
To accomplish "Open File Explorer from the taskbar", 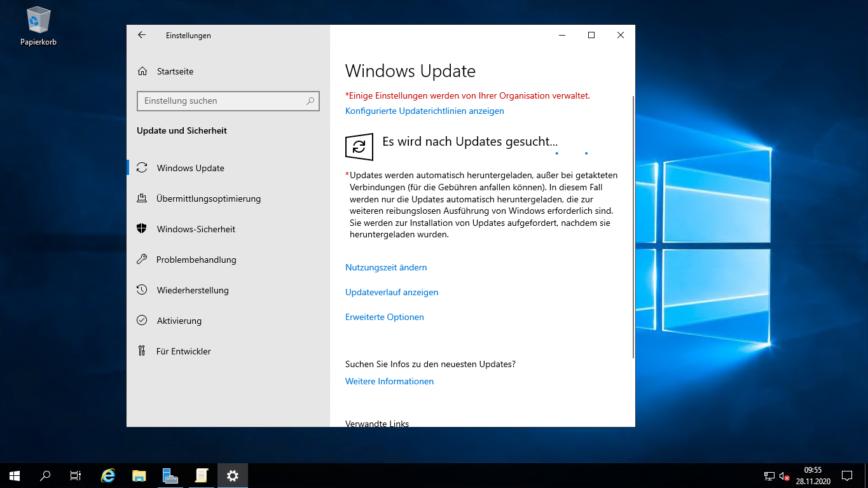I will click(139, 475).
